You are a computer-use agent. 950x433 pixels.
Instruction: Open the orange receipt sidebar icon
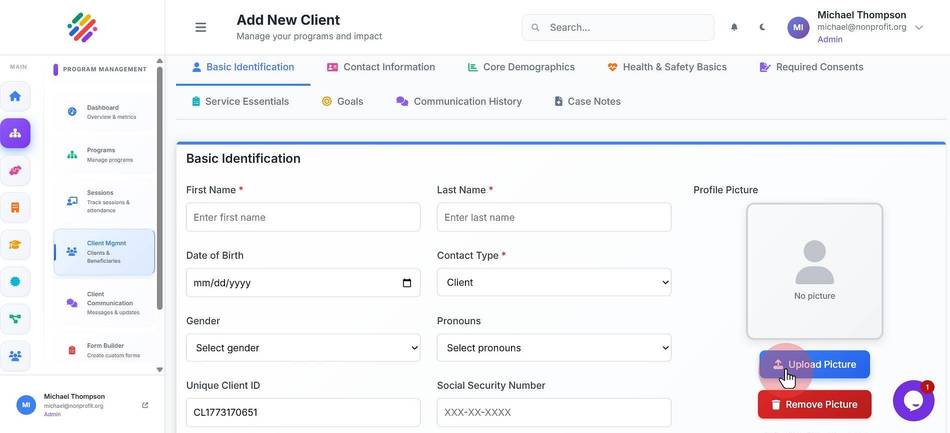15,208
